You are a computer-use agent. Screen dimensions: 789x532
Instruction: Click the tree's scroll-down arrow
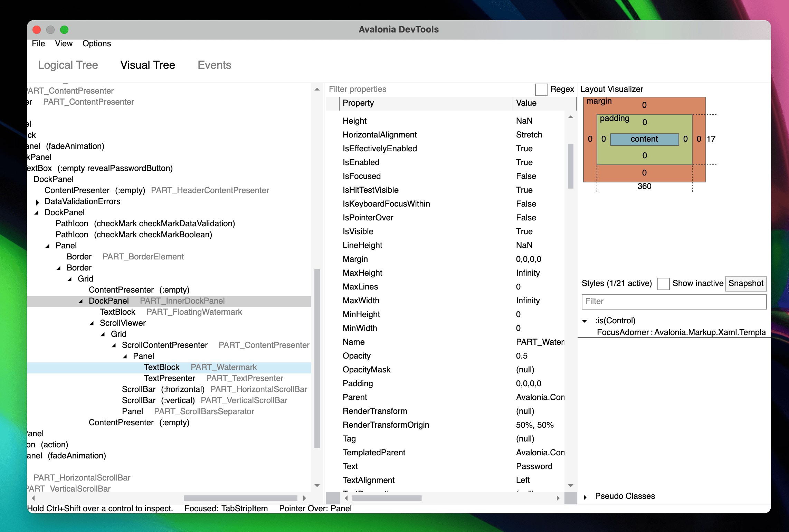coord(317,485)
